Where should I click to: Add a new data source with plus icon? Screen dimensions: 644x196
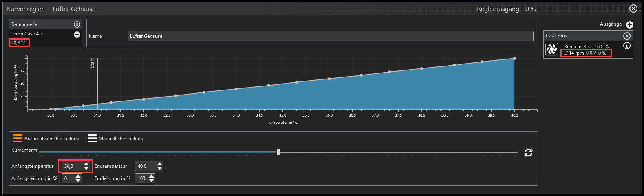[x=77, y=35]
